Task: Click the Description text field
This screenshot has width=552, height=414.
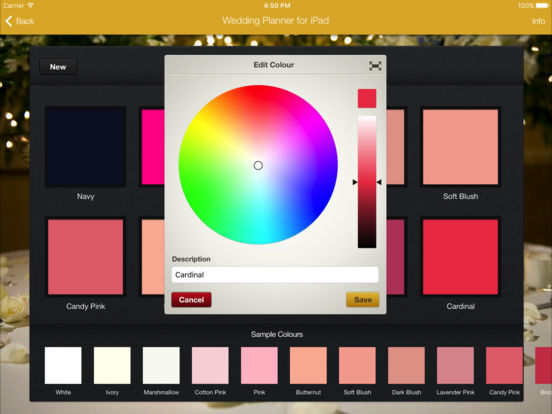Action: [x=275, y=275]
